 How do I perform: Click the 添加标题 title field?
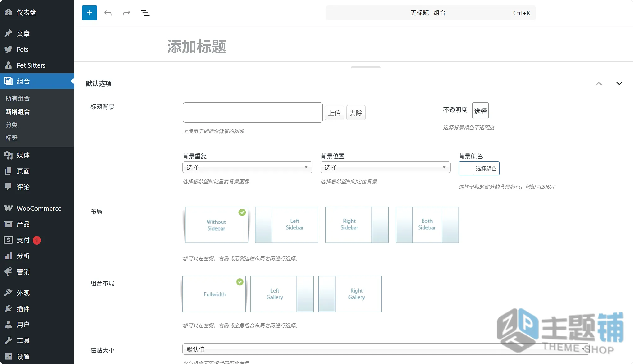pos(197,47)
